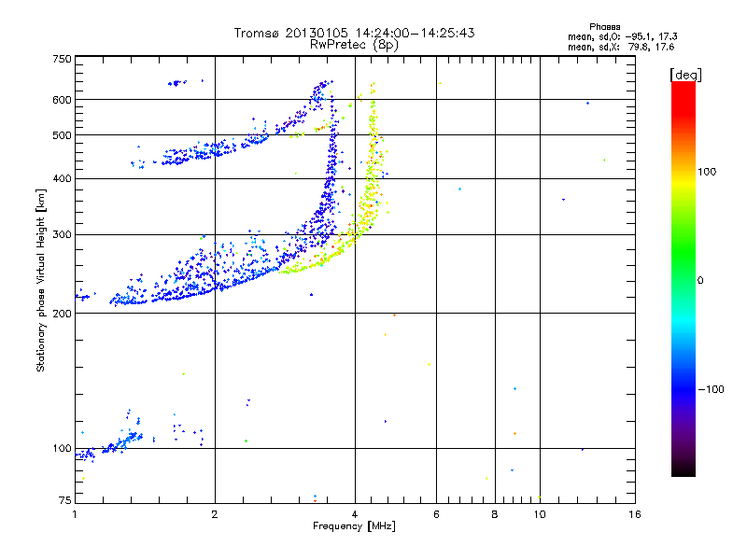Click x-axis tick label '4'
747x560 pixels.
point(355,514)
